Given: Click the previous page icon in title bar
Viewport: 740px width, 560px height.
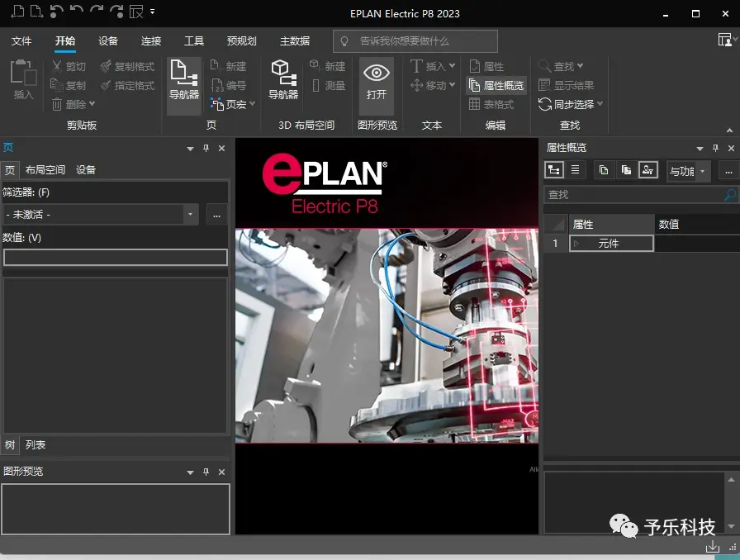Looking at the screenshot, I should [x=18, y=12].
